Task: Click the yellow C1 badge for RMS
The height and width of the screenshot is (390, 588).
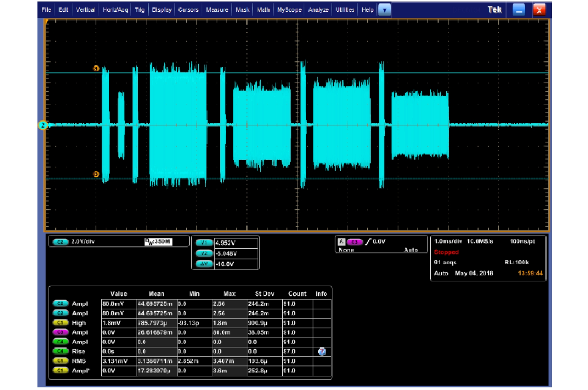Action: pyautogui.click(x=60, y=361)
